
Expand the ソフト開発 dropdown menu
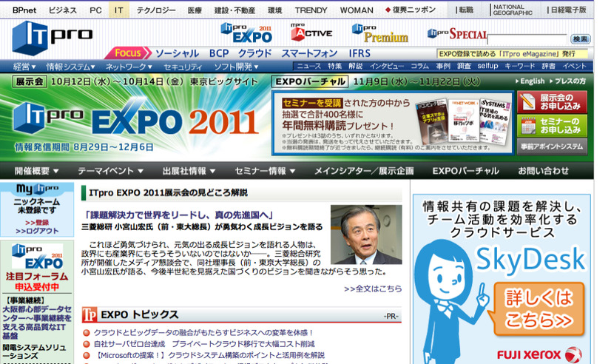[x=236, y=67]
